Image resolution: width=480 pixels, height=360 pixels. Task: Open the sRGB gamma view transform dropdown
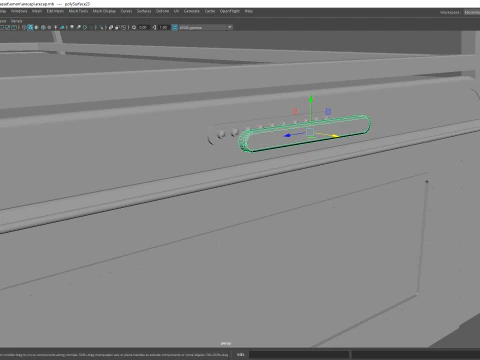point(205,27)
